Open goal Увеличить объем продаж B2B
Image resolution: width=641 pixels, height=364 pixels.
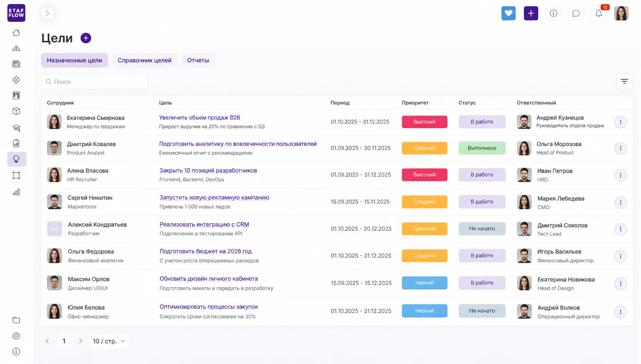coord(200,117)
